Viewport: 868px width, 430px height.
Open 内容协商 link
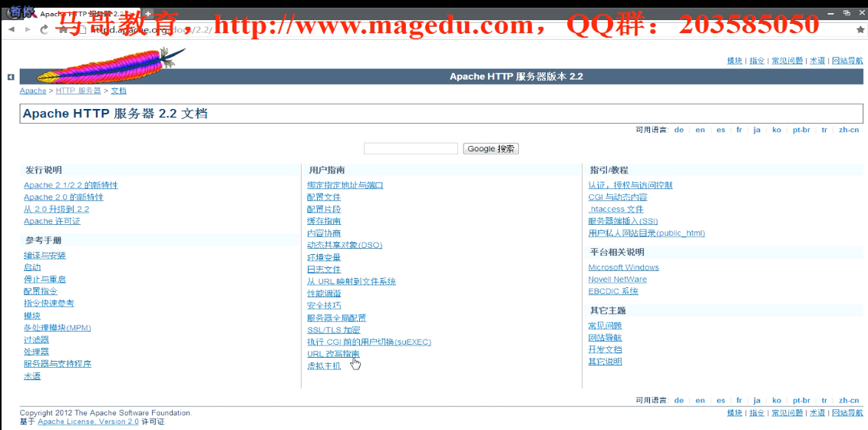(x=325, y=233)
